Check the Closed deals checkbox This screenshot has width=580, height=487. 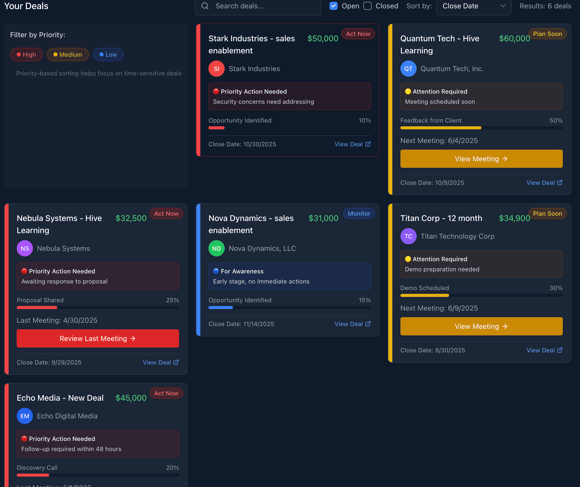pos(367,6)
